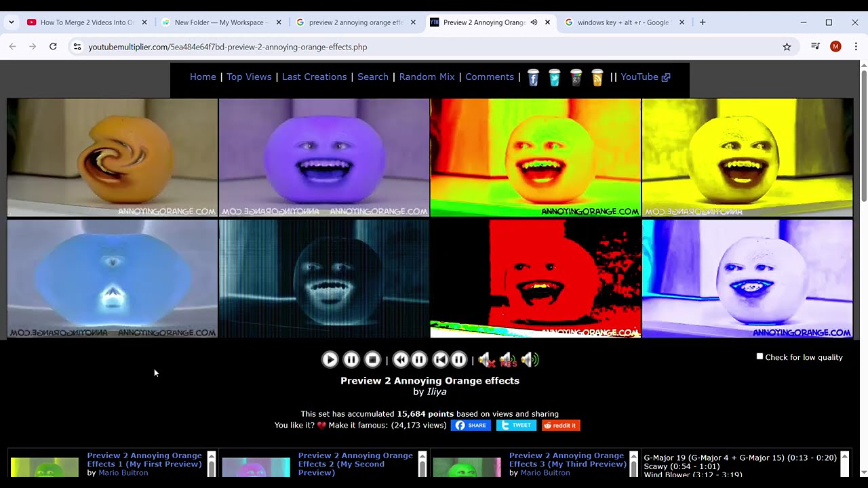Open Search in the site navigation
Viewport: 868px width, 488px height.
(x=373, y=77)
